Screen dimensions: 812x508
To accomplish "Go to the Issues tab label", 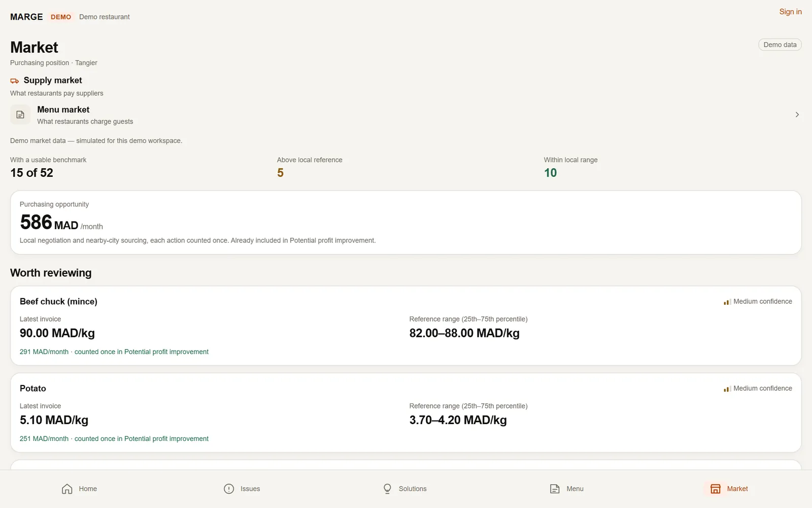I will (x=250, y=489).
